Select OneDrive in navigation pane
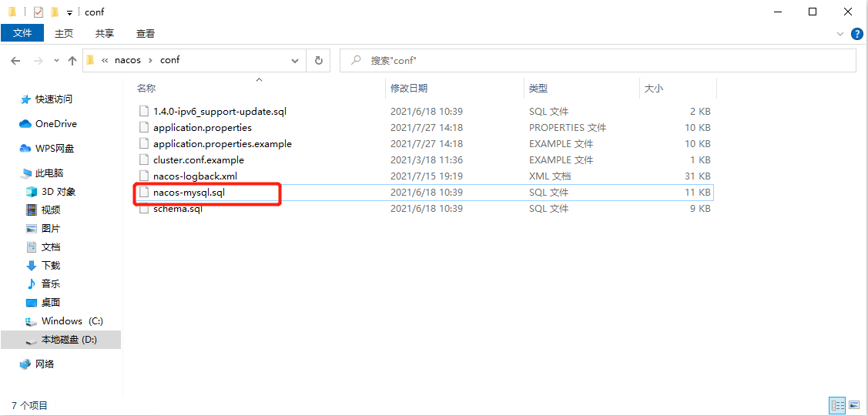The height and width of the screenshot is (416, 868). point(56,124)
